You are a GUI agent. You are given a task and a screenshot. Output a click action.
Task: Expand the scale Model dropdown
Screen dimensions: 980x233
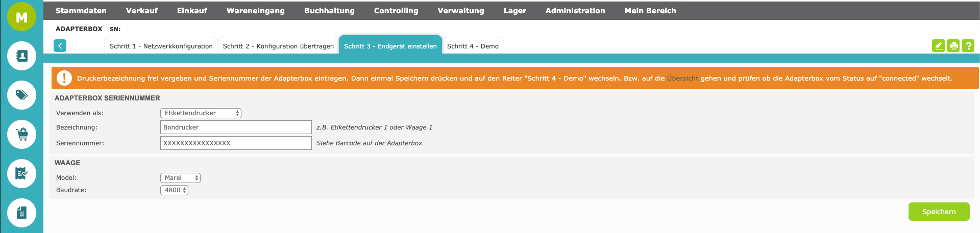click(x=180, y=178)
